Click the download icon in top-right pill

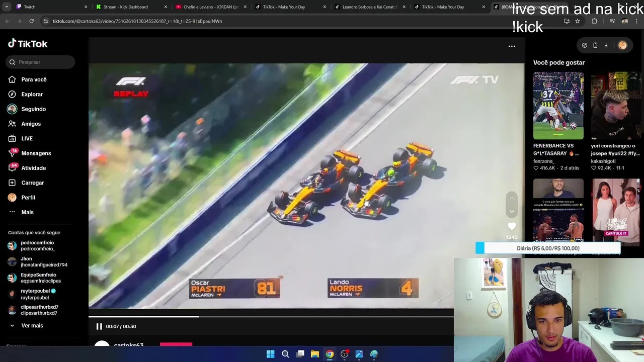(x=606, y=45)
